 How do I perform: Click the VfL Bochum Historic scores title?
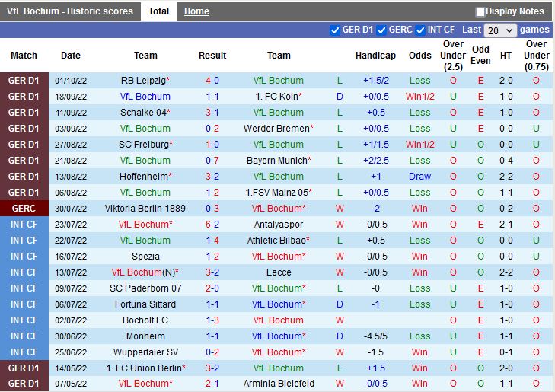pos(70,11)
